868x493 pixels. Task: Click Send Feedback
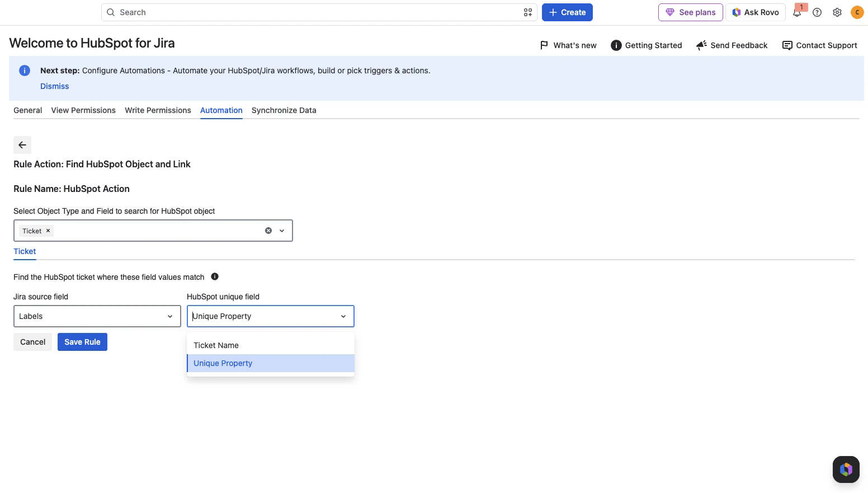(732, 45)
